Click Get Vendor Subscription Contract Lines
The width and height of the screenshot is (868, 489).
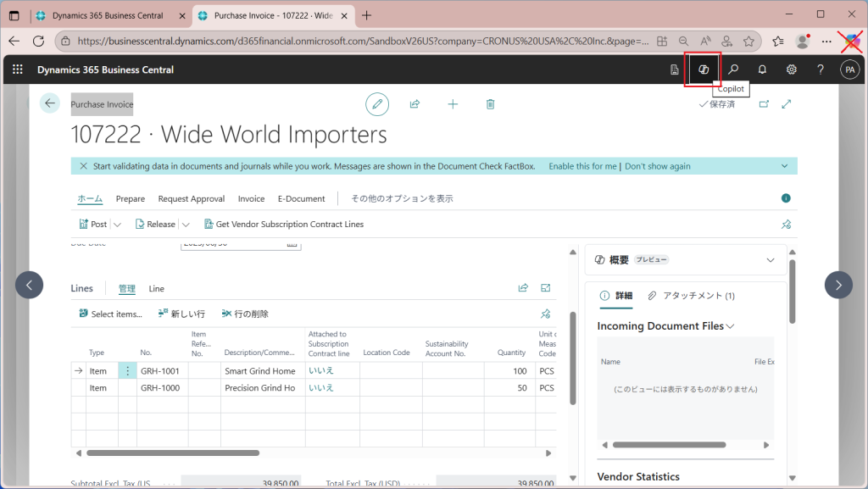284,224
